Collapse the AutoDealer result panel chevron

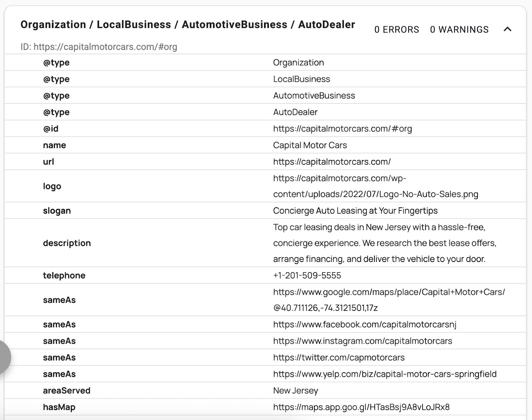tap(507, 30)
